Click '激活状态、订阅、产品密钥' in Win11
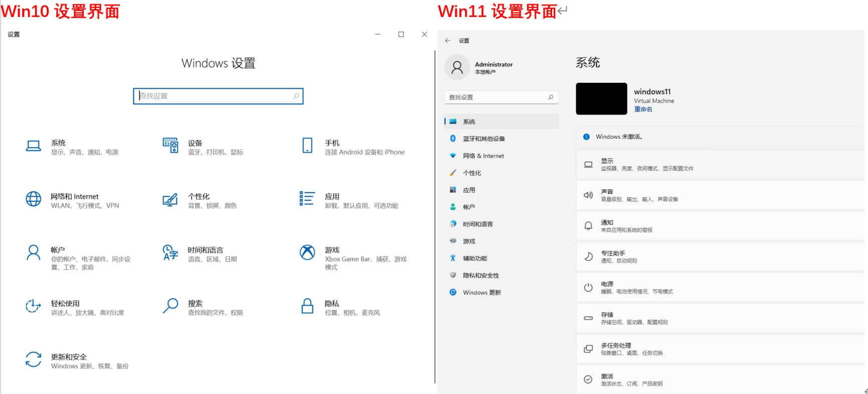This screenshot has height=394, width=868. pos(632,383)
